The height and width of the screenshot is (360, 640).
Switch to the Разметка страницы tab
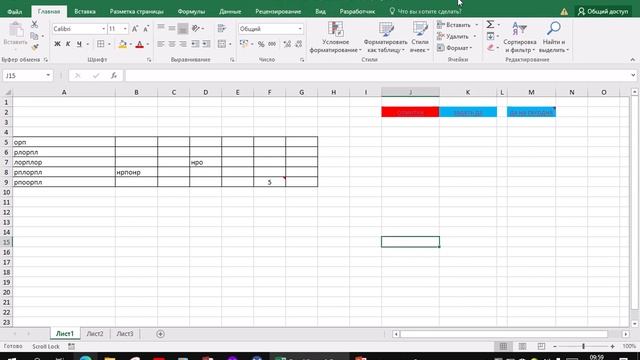[x=136, y=11]
